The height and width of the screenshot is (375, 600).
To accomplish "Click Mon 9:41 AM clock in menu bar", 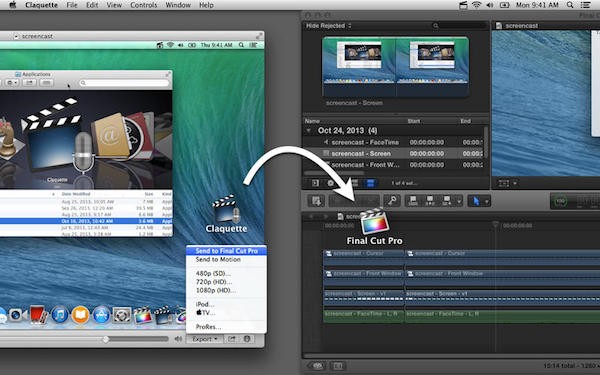I will coord(537,5).
